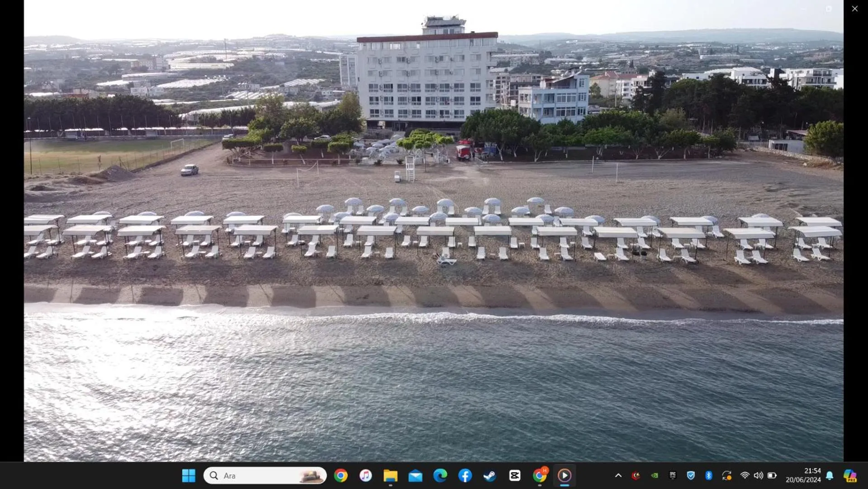Close the fullscreen media viewer
Viewport: 868px width, 489px height.
click(854, 9)
